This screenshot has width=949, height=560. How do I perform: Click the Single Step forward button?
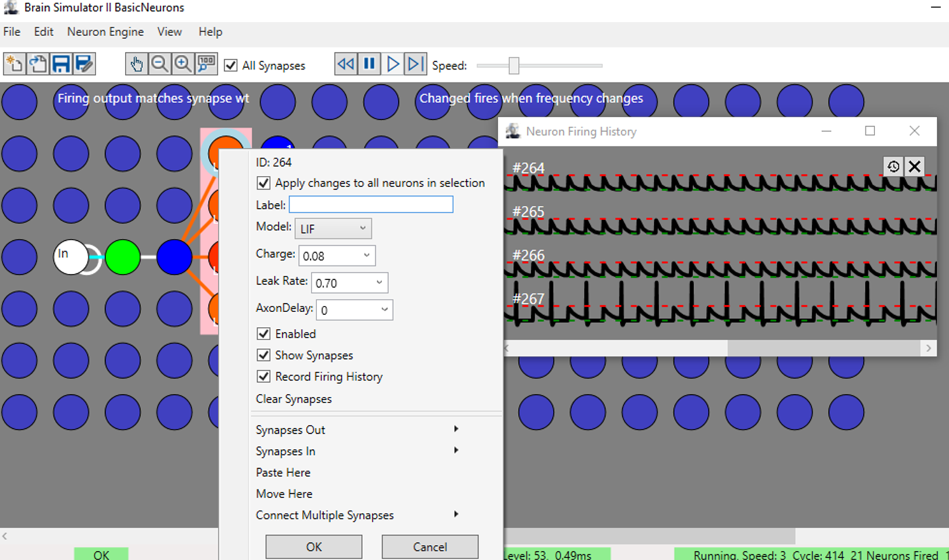pos(415,64)
